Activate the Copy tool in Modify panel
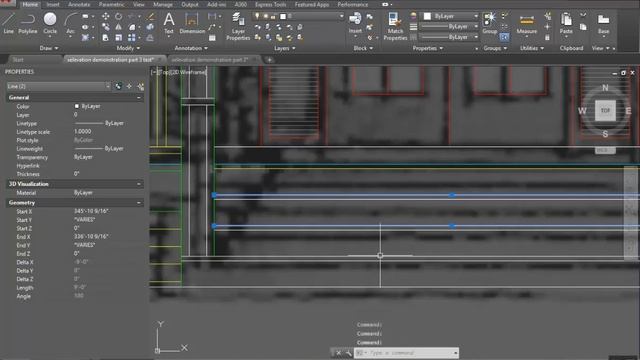640x360 pixels. tap(105, 27)
